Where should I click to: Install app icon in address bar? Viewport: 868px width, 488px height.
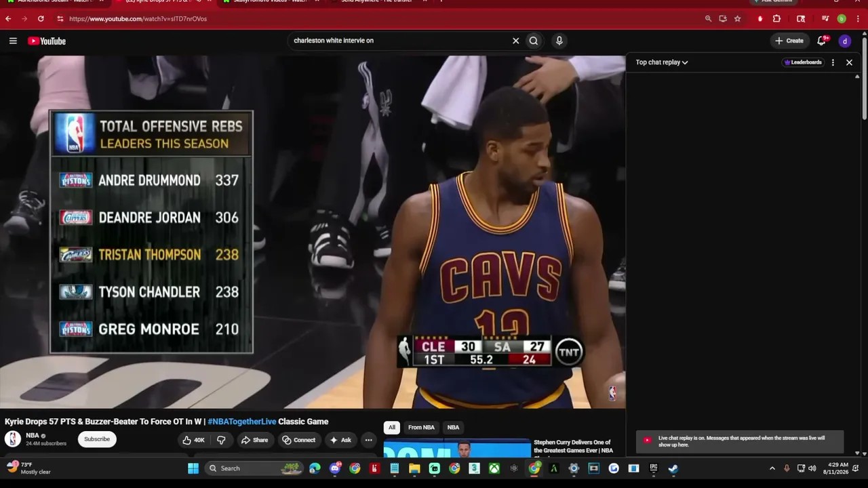pos(723,19)
